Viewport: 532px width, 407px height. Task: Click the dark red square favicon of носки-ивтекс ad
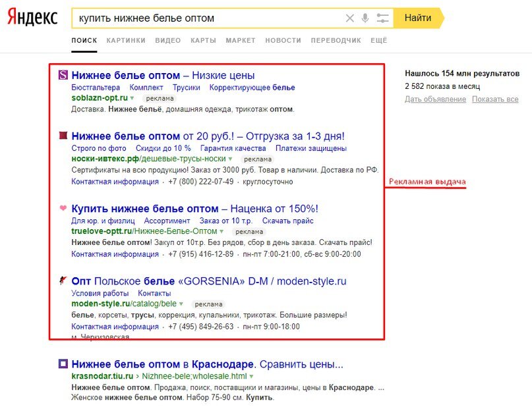[63, 136]
